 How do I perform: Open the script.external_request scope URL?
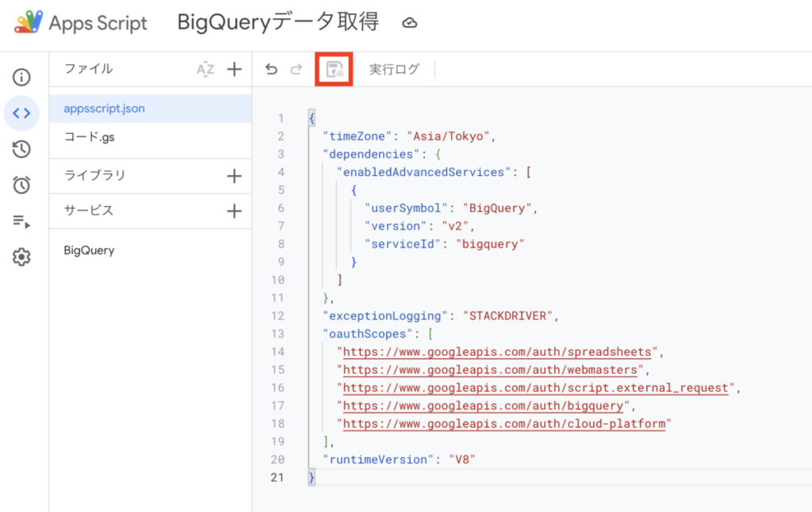point(535,388)
